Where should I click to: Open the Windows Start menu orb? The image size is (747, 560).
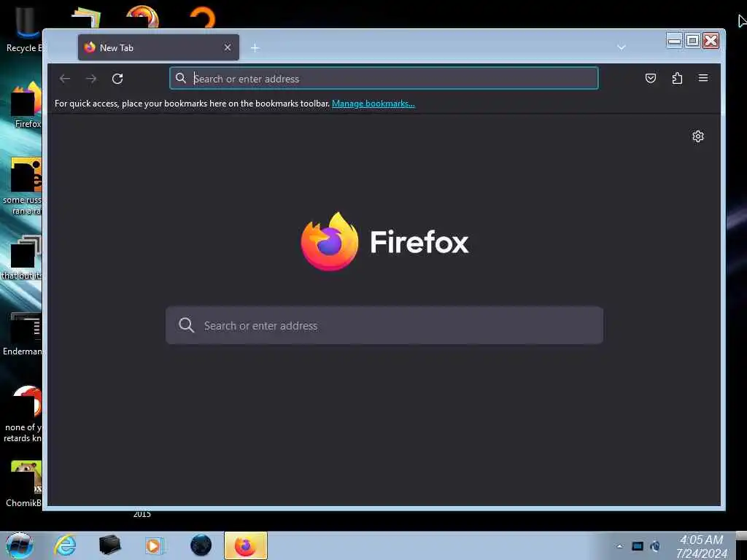tap(20, 545)
